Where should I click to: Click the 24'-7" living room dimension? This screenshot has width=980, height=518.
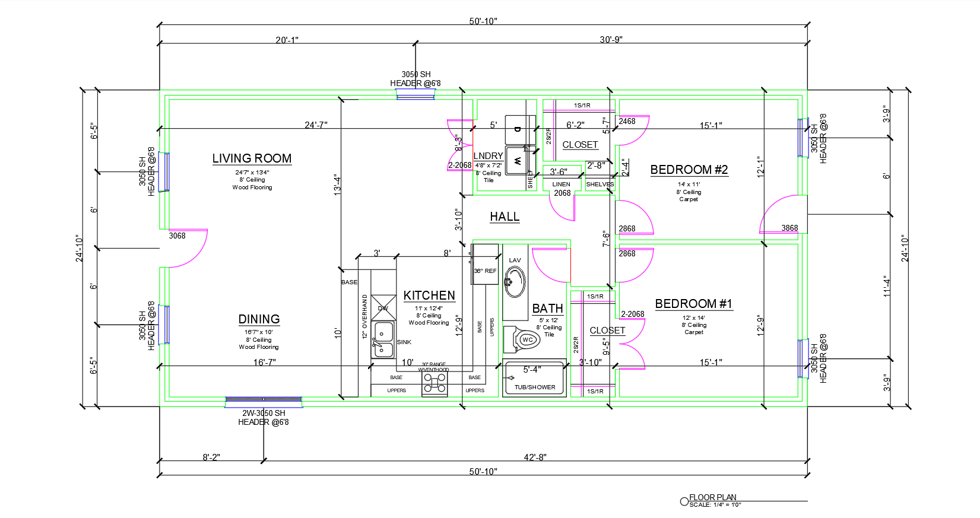pos(316,125)
